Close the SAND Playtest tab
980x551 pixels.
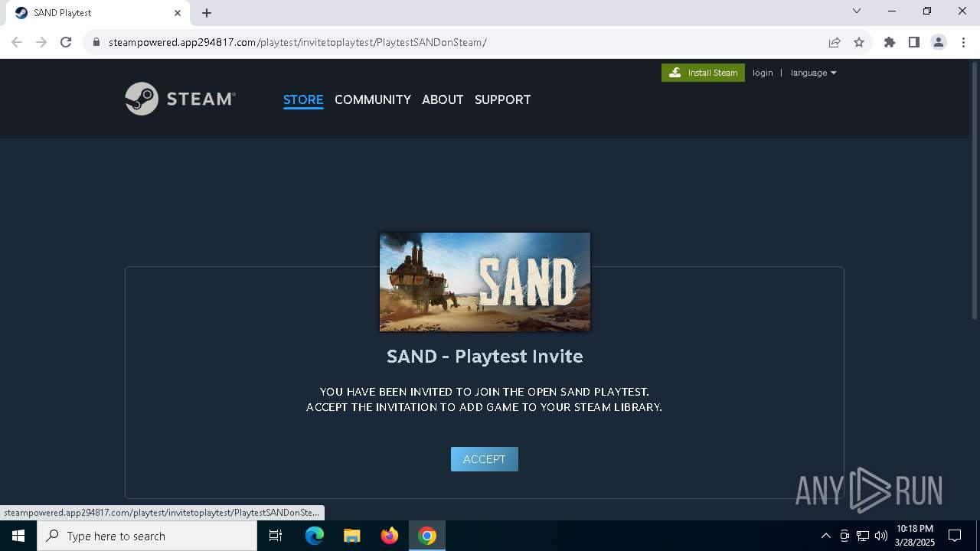178,13
